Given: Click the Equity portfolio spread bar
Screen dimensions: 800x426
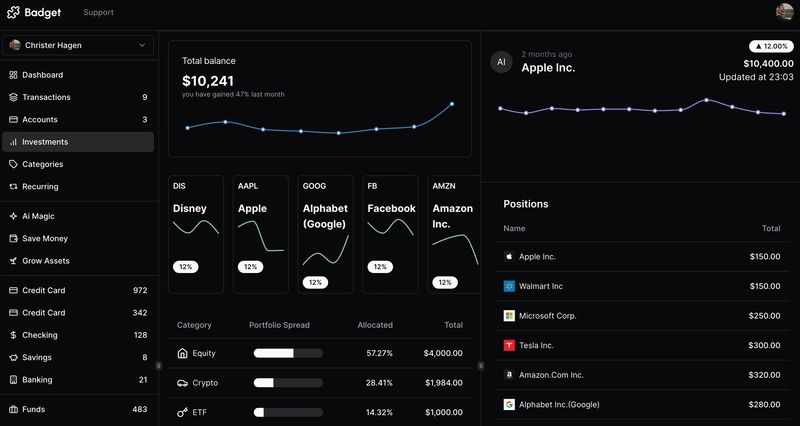Looking at the screenshot, I should click(288, 353).
